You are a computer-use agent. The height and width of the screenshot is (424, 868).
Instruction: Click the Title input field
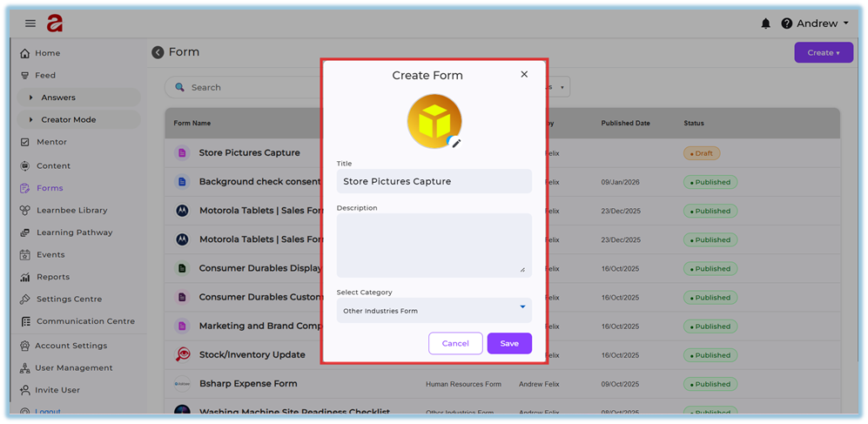pos(434,181)
